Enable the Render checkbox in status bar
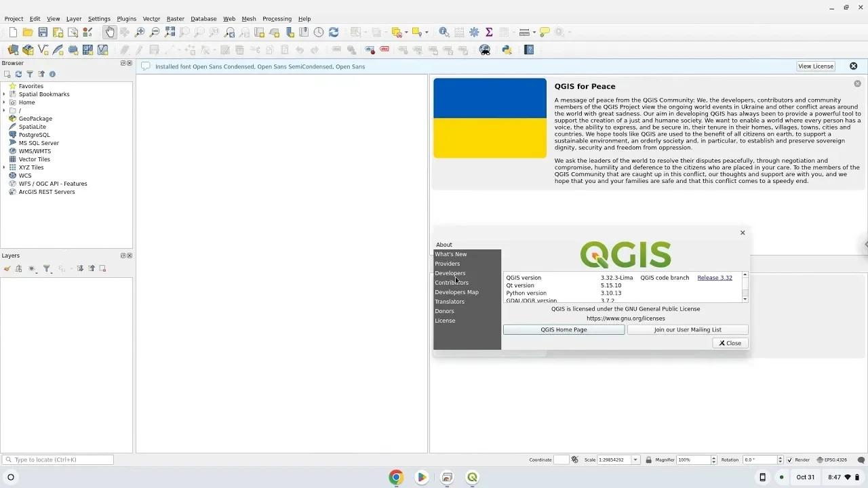 pos(791,460)
